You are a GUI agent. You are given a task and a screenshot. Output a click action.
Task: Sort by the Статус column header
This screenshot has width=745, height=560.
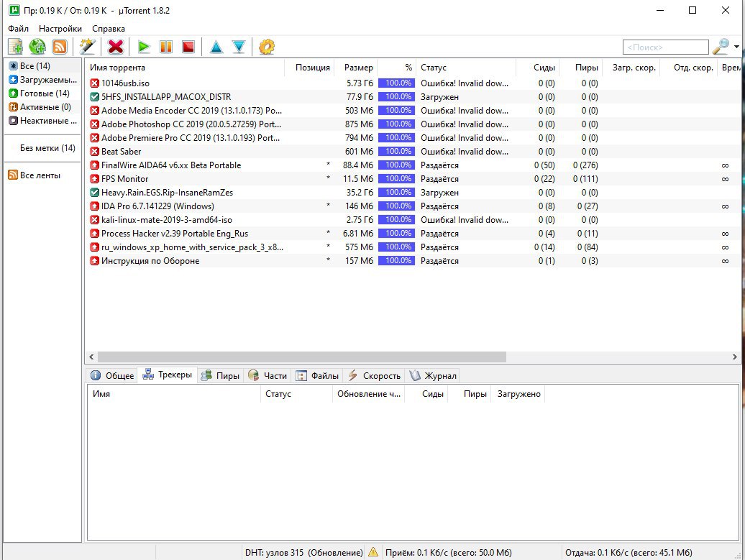[x=466, y=68]
